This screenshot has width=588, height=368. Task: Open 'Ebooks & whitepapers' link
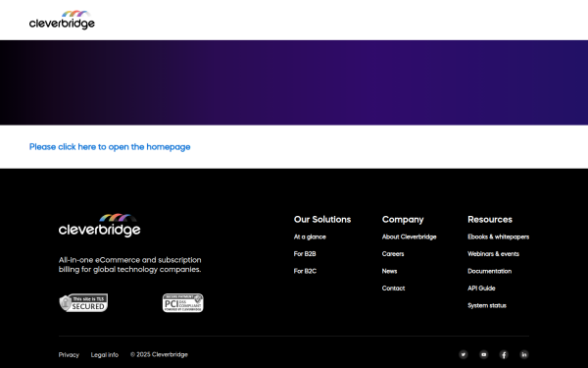499,237
